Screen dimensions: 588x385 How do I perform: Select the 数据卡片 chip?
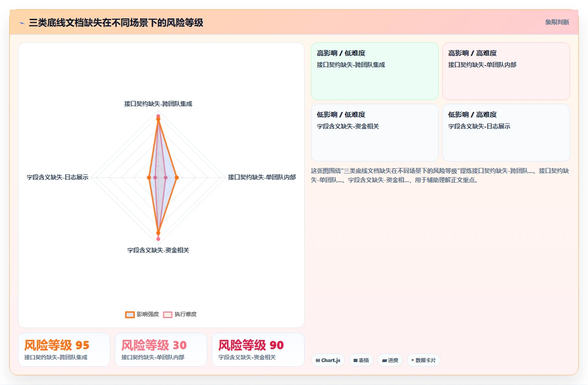coord(424,360)
